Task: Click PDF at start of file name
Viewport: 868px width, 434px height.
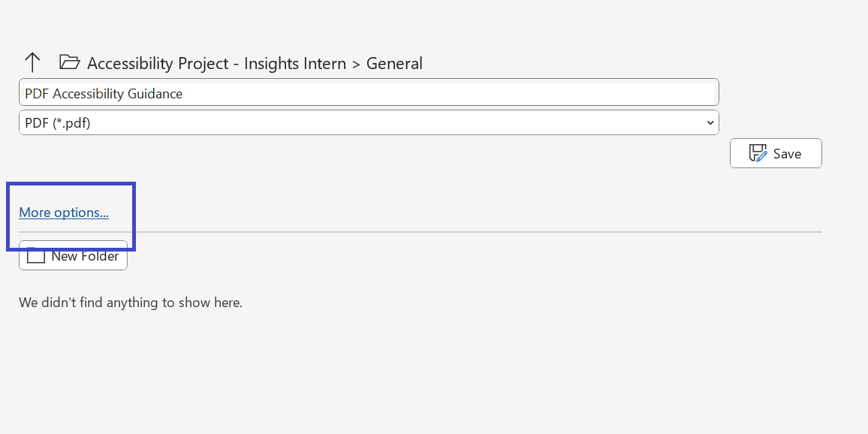Action: pos(37,94)
